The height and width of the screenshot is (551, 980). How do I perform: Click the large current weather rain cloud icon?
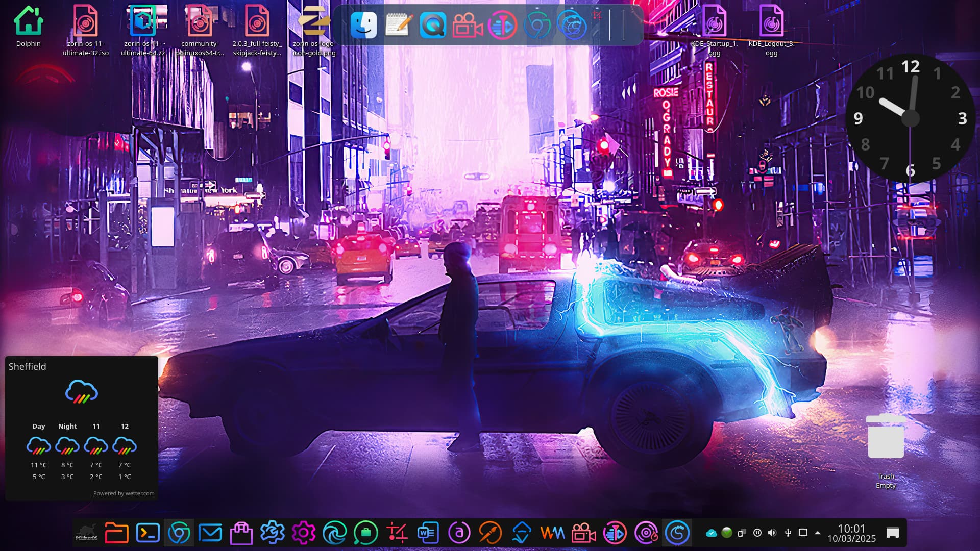tap(82, 392)
